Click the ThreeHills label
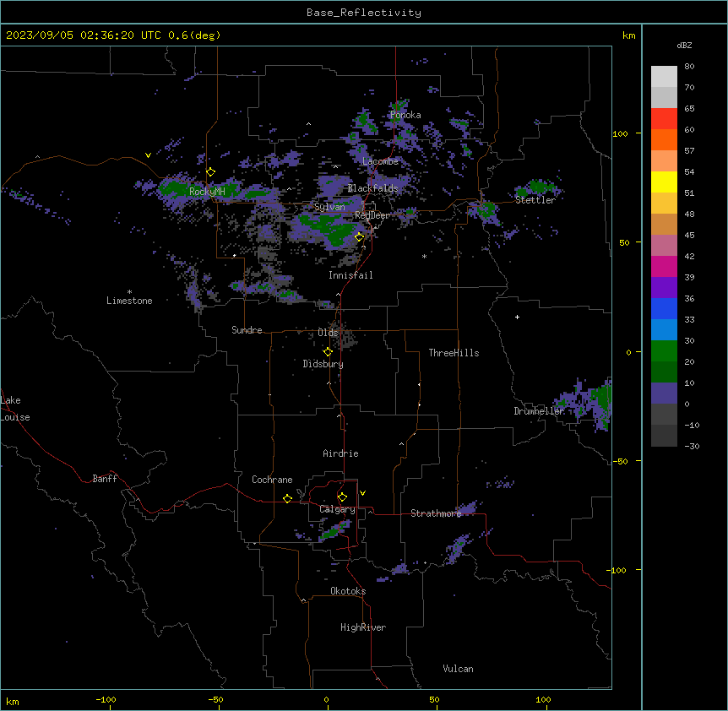Image resolution: width=728 pixels, height=711 pixels. tap(454, 353)
